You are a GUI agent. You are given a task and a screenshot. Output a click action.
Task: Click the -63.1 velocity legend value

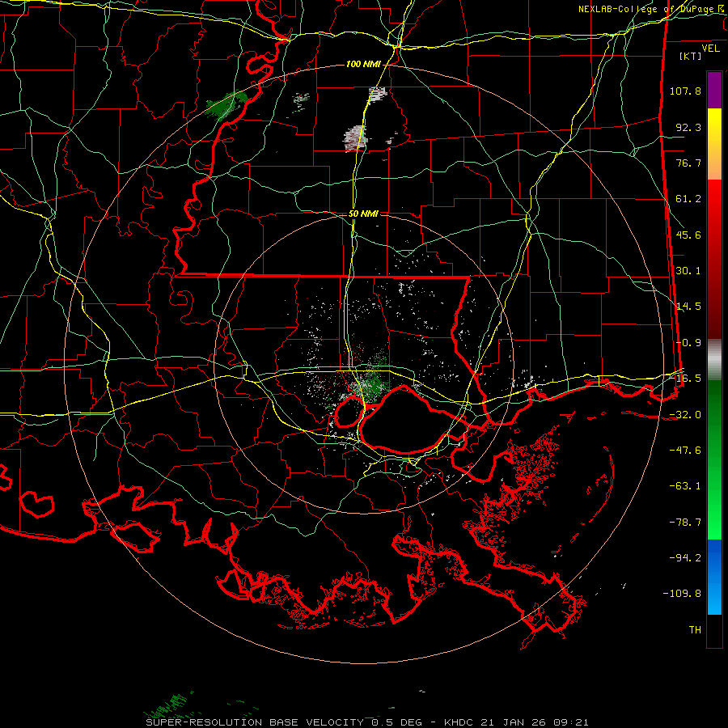tap(685, 486)
